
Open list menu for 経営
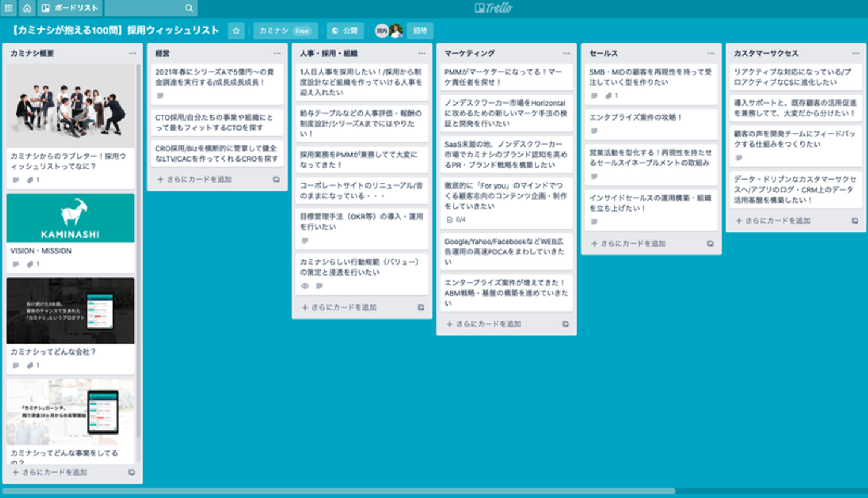[x=277, y=53]
